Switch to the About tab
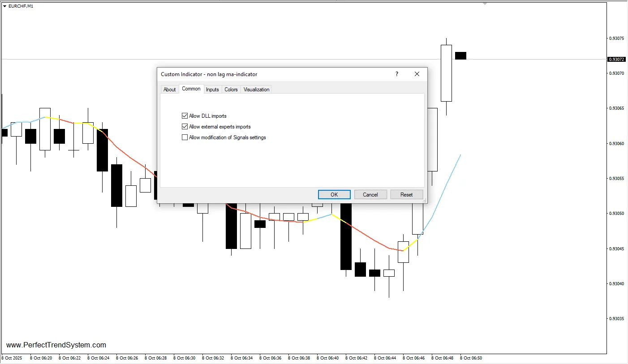Image resolution: width=628 pixels, height=364 pixels. click(169, 90)
